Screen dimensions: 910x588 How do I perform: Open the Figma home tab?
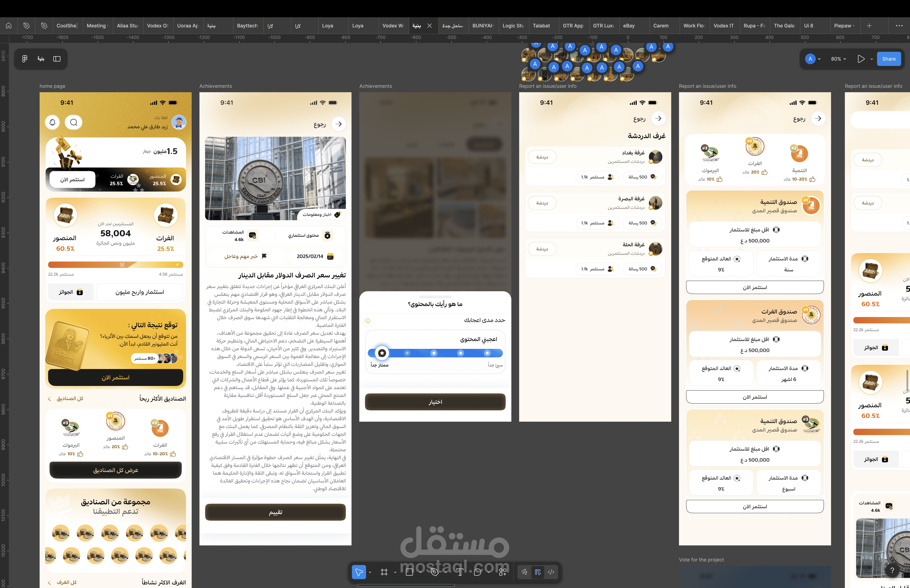pos(8,26)
